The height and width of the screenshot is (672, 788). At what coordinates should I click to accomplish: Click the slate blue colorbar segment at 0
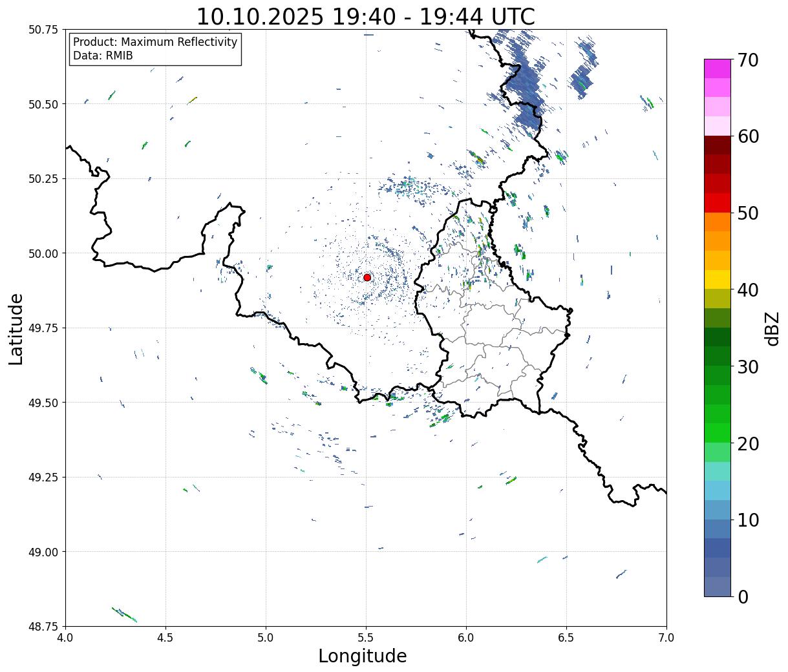pyautogui.click(x=718, y=586)
